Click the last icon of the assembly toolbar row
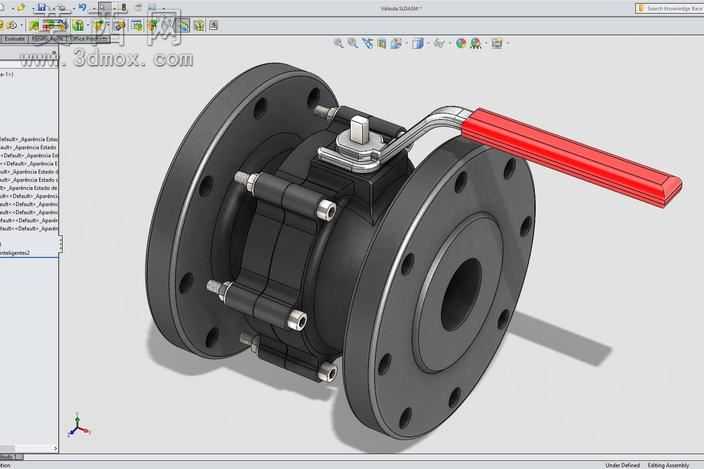Viewport: 704px width, 469px height. (x=214, y=26)
